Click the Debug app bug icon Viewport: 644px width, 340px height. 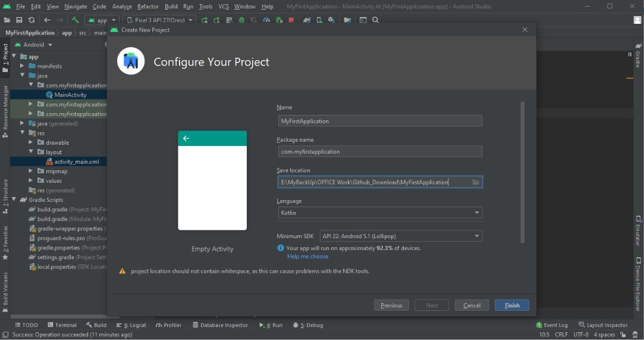(x=241, y=20)
